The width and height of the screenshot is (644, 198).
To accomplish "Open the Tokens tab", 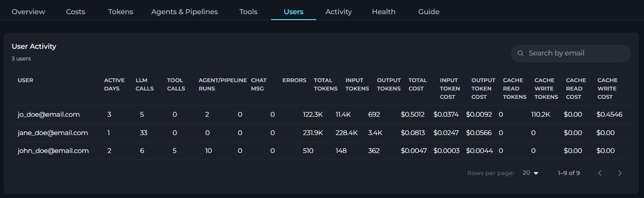I will point(121,12).
